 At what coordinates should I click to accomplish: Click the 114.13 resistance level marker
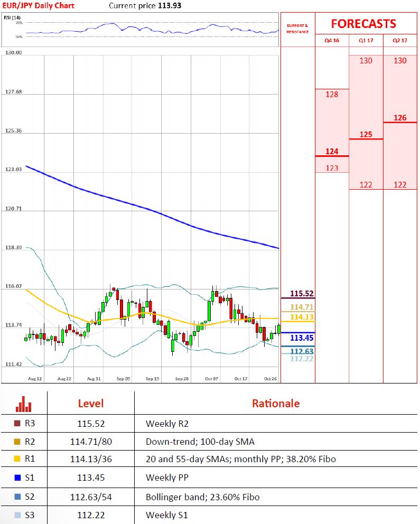pyautogui.click(x=301, y=317)
